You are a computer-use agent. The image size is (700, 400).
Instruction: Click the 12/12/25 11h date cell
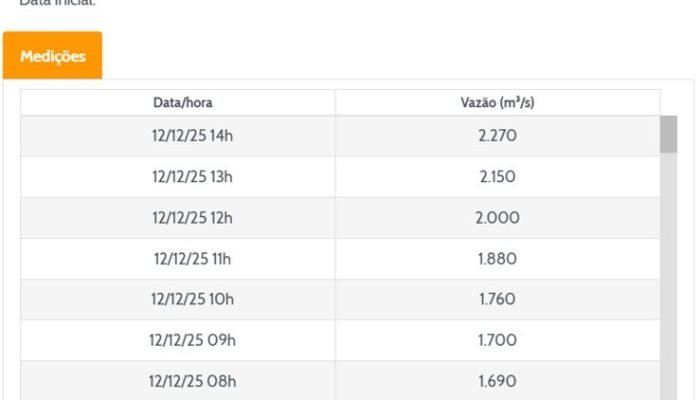pos(192,259)
